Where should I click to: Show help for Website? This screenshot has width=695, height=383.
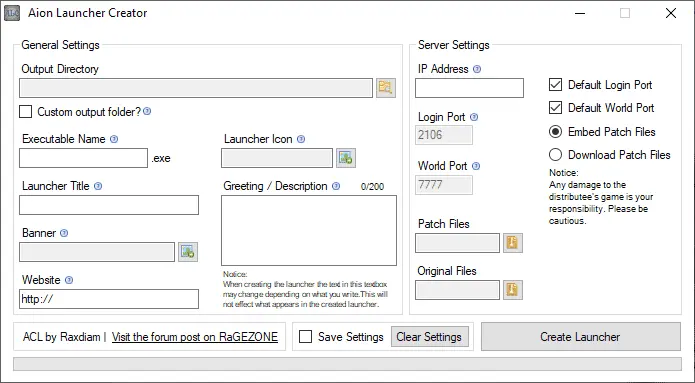pyautogui.click(x=69, y=280)
